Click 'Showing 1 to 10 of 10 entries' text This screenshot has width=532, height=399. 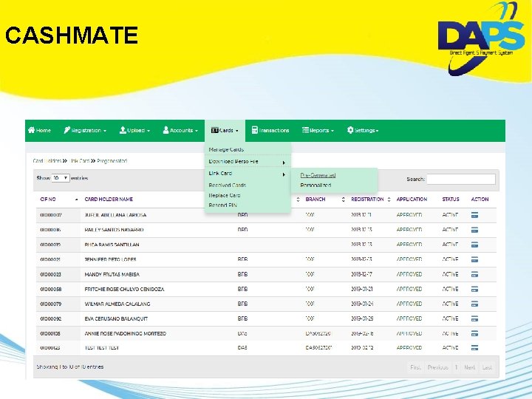click(70, 366)
